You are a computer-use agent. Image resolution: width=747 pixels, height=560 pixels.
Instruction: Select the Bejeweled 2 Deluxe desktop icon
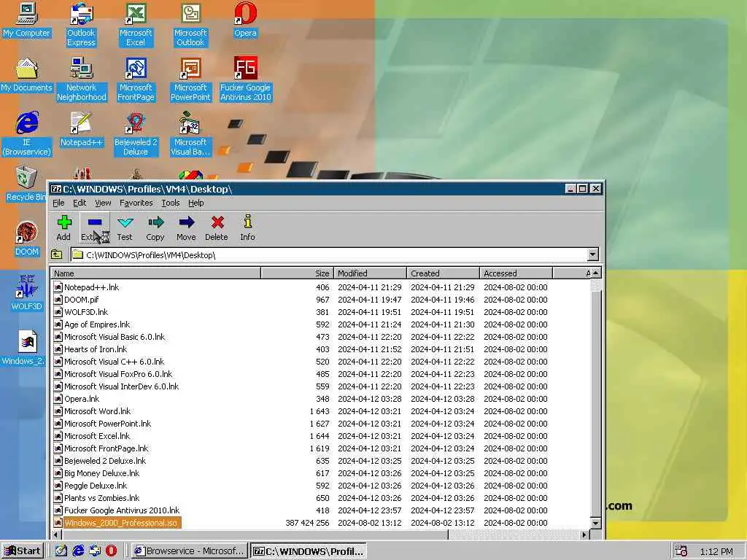(x=136, y=134)
